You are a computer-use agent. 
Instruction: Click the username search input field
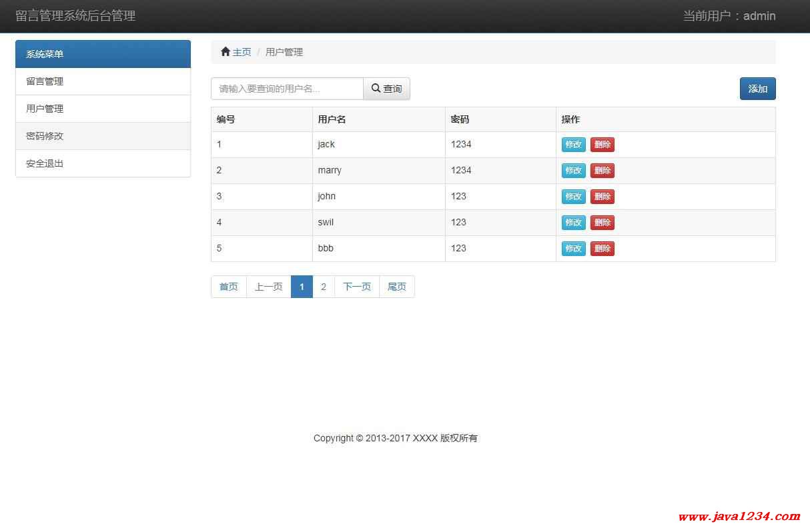(287, 89)
